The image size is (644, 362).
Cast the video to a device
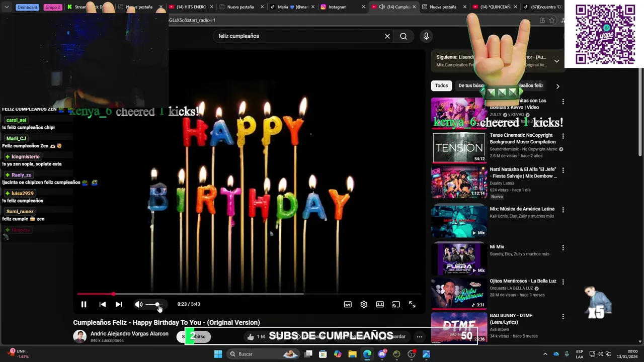pos(396,304)
